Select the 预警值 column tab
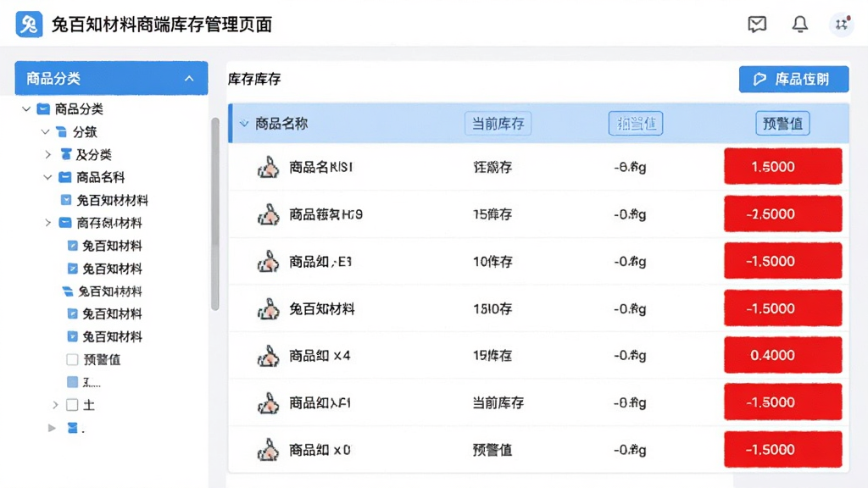868x488 pixels. tap(782, 124)
